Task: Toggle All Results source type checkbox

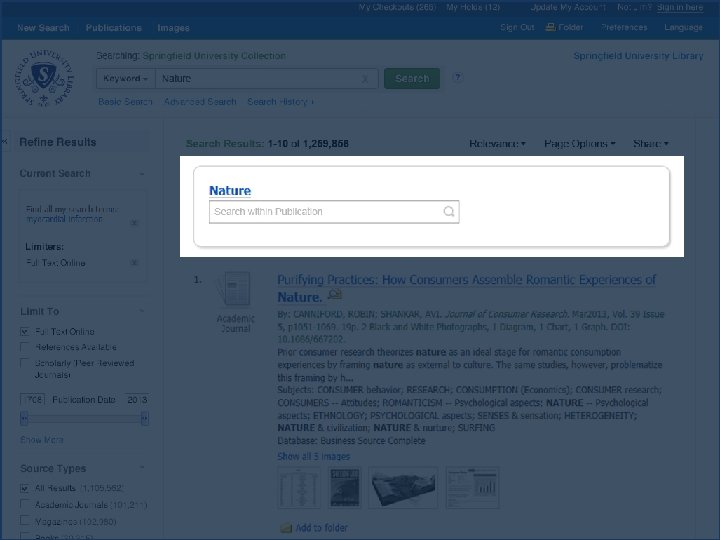Action: tap(25, 488)
